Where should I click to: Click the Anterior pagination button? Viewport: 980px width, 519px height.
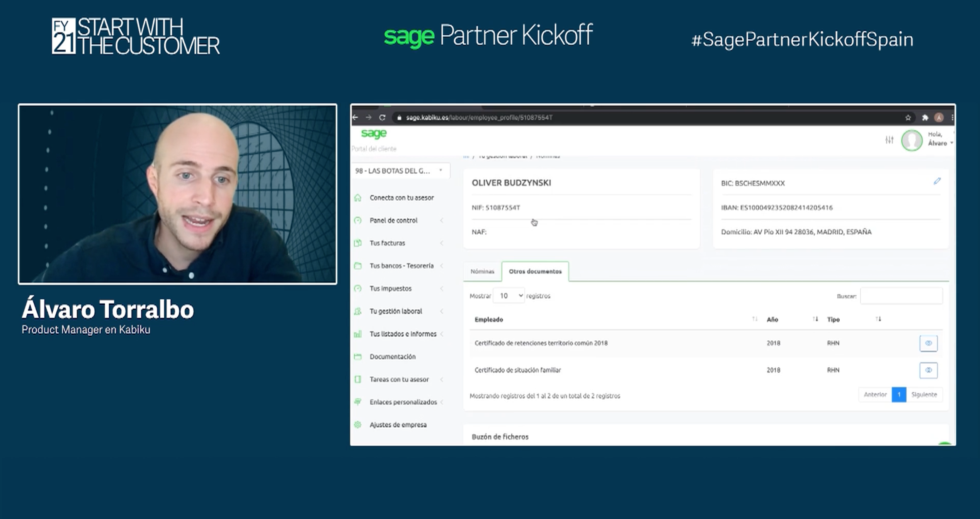pyautogui.click(x=875, y=395)
